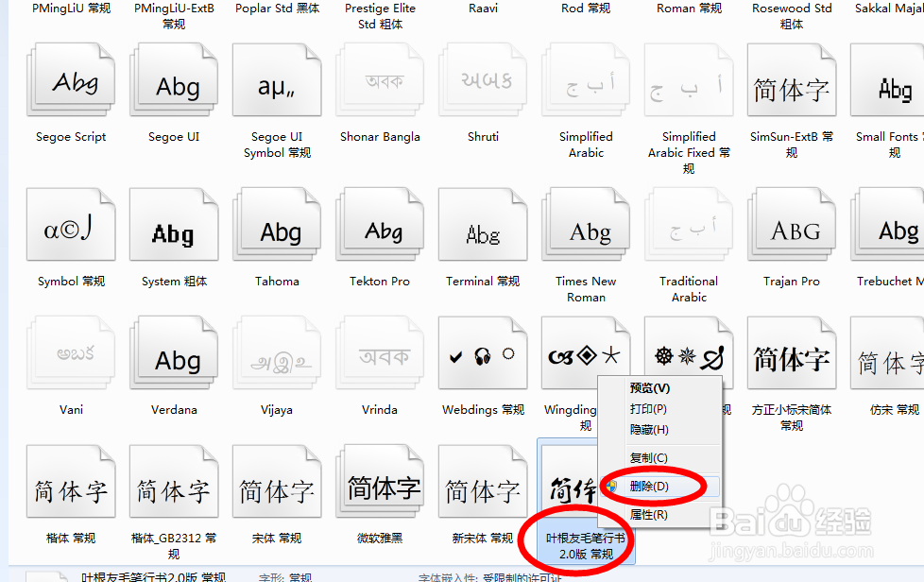Select the Segoe UI Symbol font icon
Screen dimensions: 924x582
277,79
